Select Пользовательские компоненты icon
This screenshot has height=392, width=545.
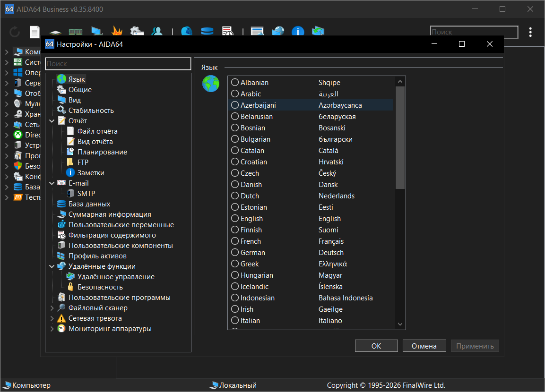61,246
